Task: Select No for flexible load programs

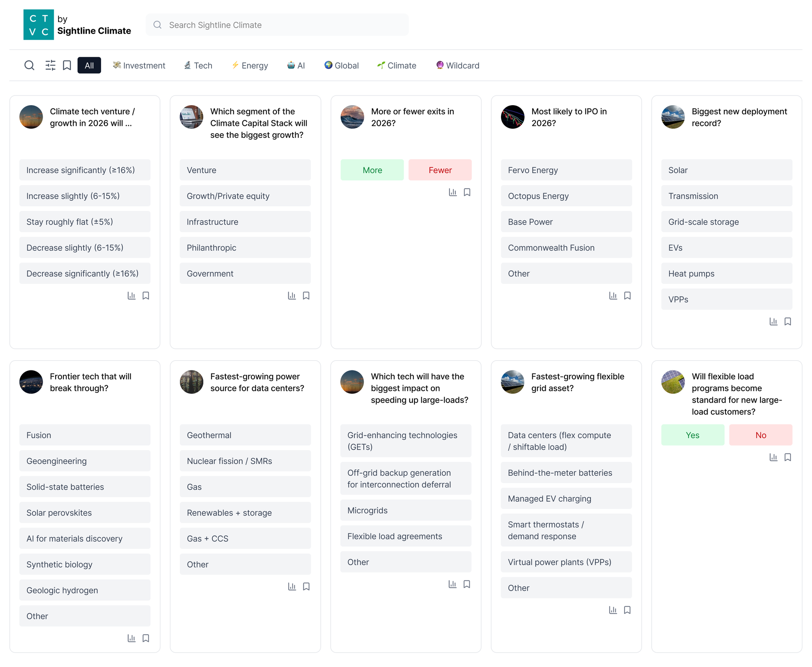Action: tap(760, 435)
